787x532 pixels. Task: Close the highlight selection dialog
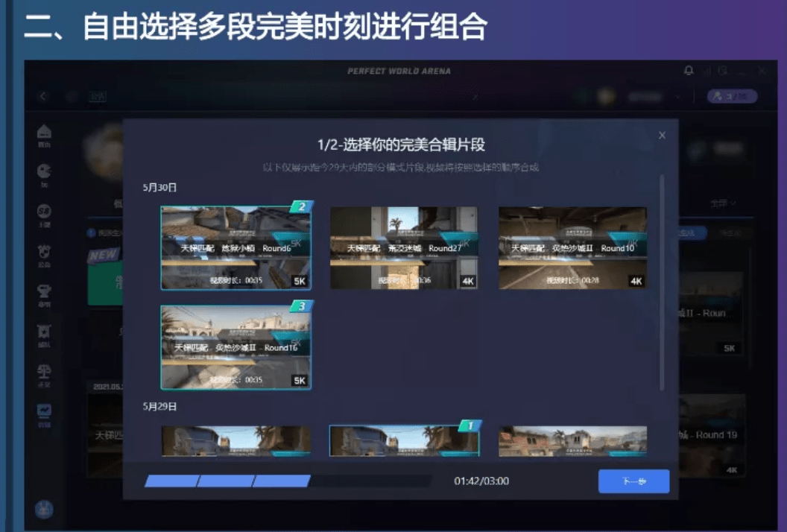tap(662, 136)
